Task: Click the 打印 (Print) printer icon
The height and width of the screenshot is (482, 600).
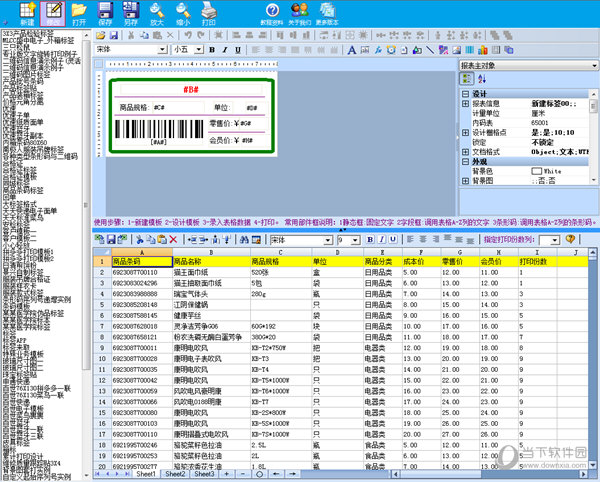Action: (208, 12)
